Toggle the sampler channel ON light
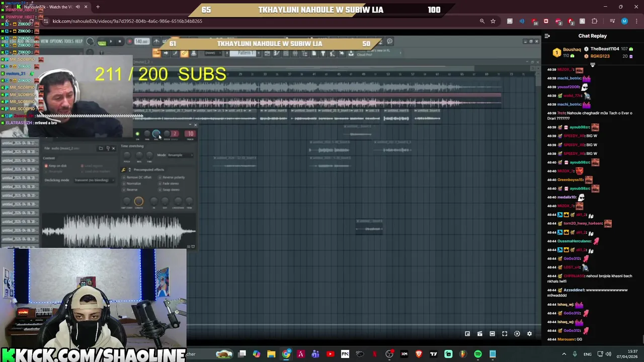Screen dimensions: 644x362 coord(137,134)
